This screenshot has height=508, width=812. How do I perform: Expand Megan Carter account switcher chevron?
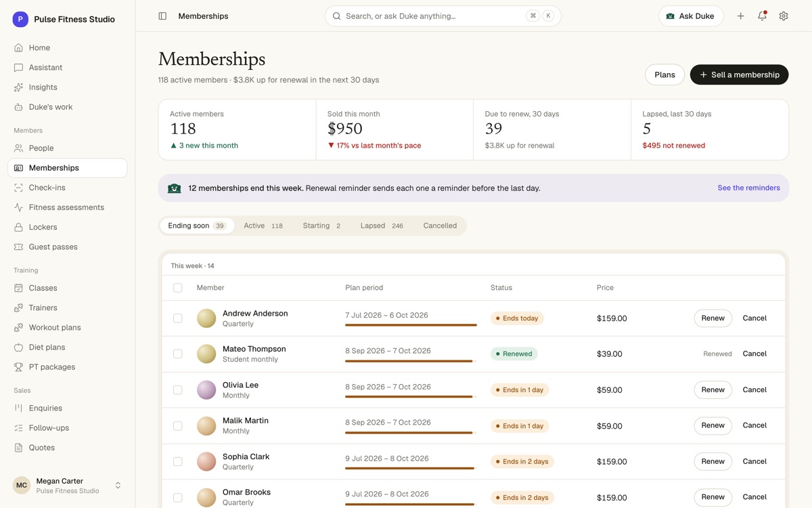(x=118, y=486)
